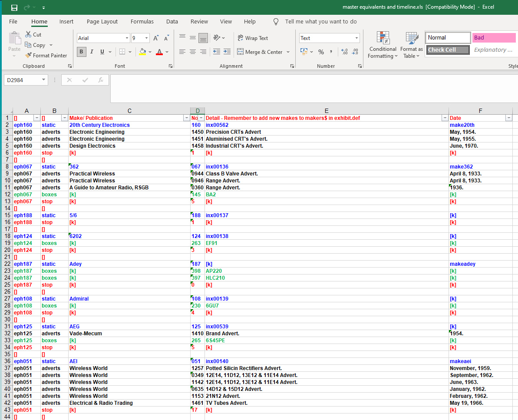The height and width of the screenshot is (420, 518).
Task: Toggle italic formatting
Action: [92, 52]
